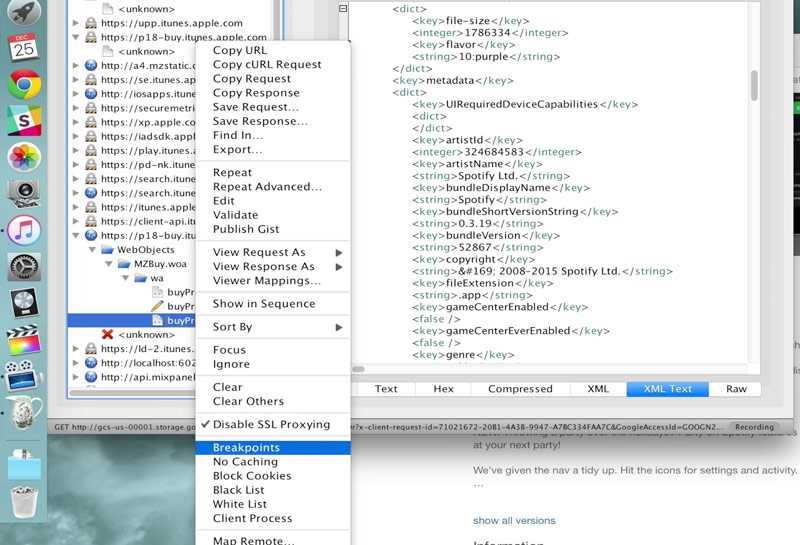
Task: Click the Spotify Ltd. artistName string value
Action: click(x=488, y=176)
